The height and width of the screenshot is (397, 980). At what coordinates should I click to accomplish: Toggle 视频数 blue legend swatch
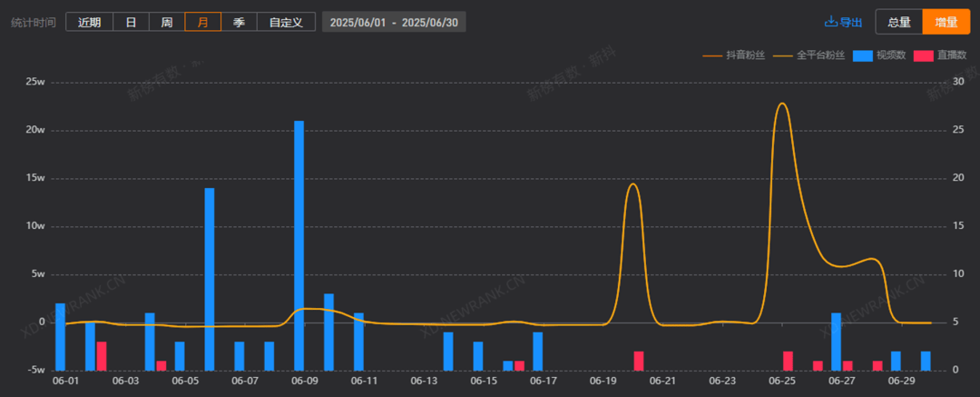(863, 55)
